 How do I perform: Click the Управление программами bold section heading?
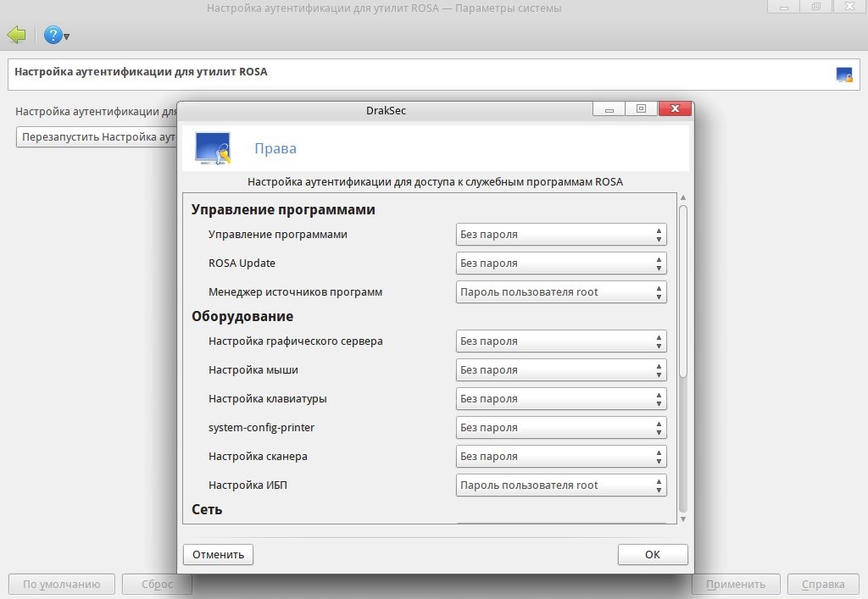[283, 209]
